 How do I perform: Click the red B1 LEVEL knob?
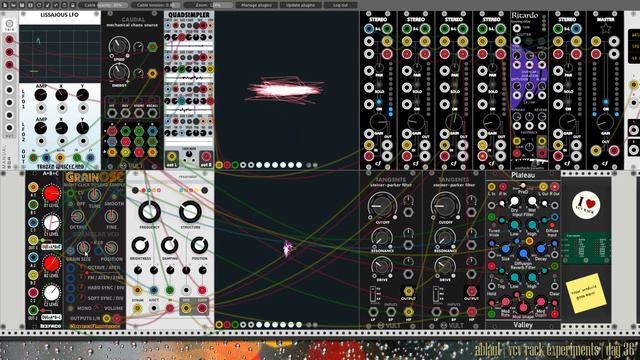click(x=51, y=193)
